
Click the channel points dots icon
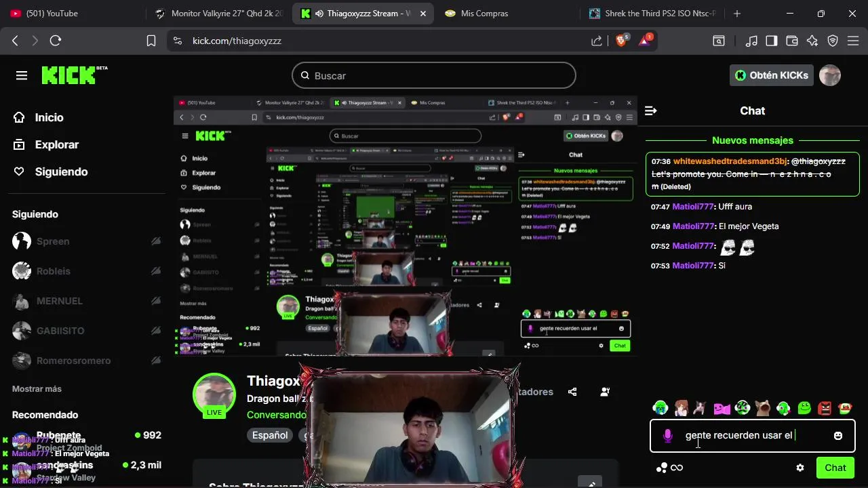click(x=662, y=468)
